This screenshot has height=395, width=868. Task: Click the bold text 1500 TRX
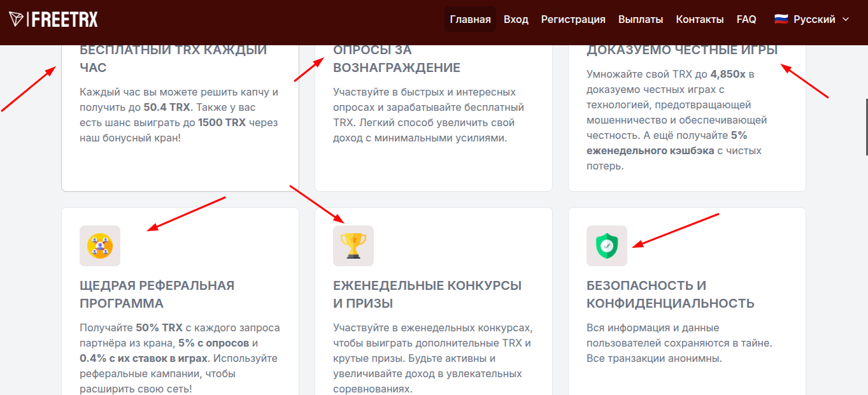coord(221,122)
